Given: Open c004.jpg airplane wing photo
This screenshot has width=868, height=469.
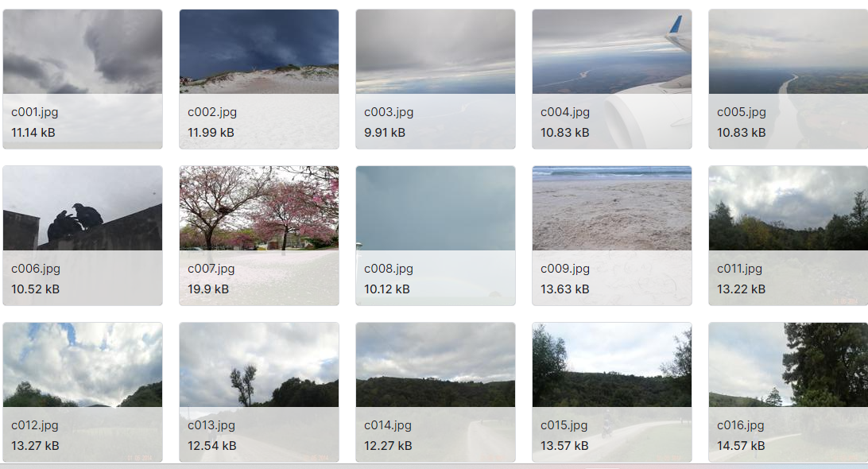Looking at the screenshot, I should point(612,52).
